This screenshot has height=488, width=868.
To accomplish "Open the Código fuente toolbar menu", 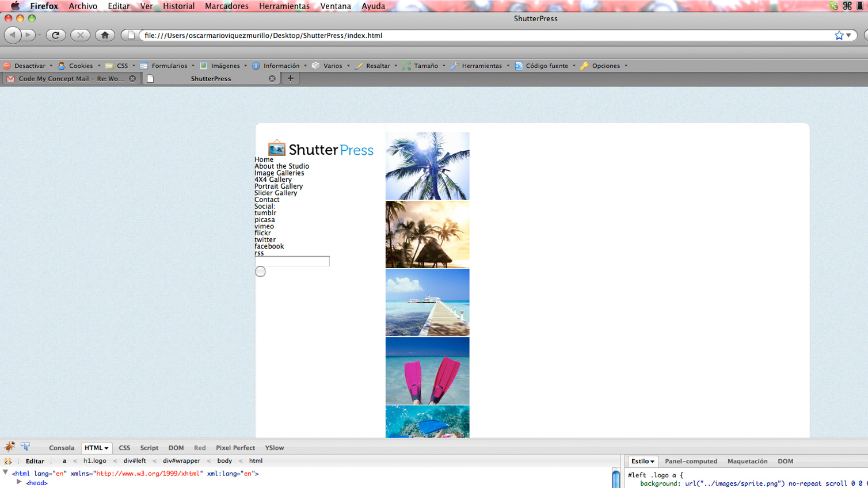I will coord(545,66).
